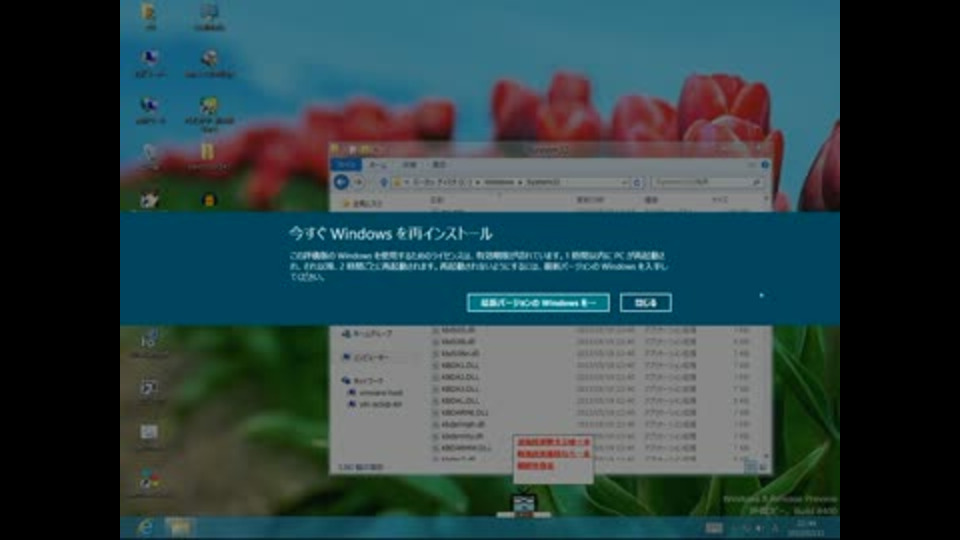Click the System32 path segment in address bar
960x540 pixels.
[x=543, y=182]
